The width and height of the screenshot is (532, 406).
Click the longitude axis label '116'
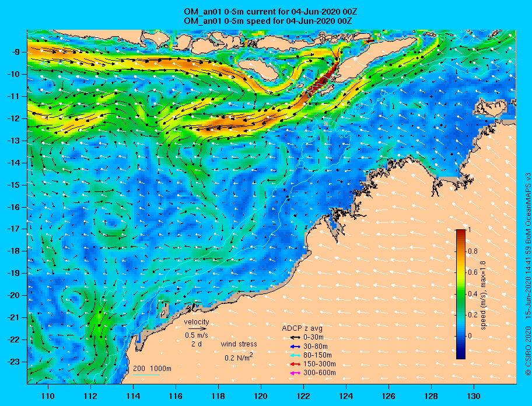[176, 396]
